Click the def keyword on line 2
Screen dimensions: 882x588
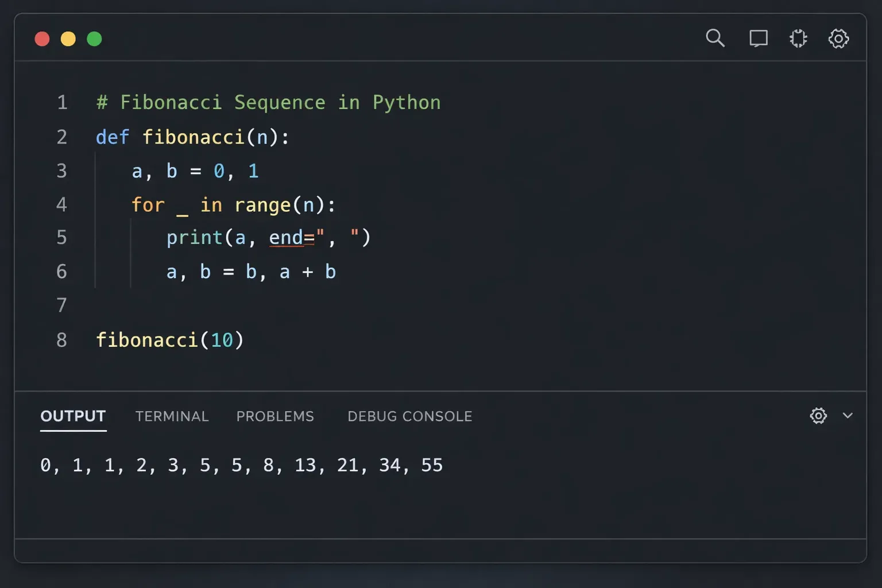(113, 137)
